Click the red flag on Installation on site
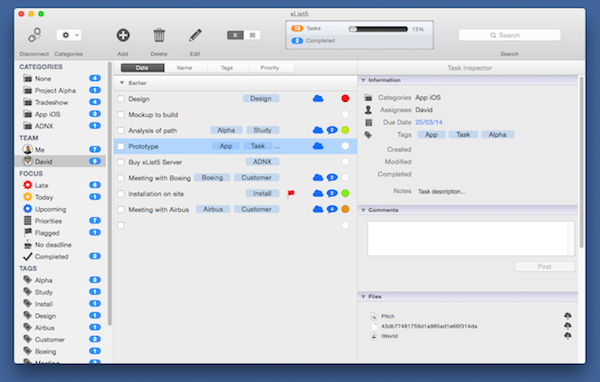This screenshot has width=600, height=382. (291, 194)
